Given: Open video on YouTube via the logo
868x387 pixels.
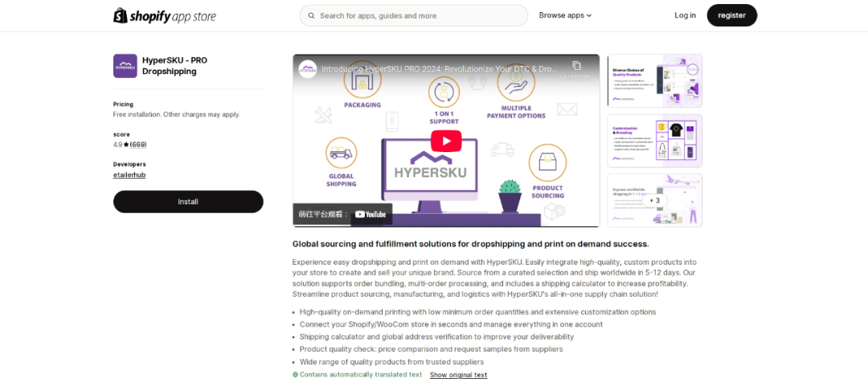Looking at the screenshot, I should (x=371, y=214).
